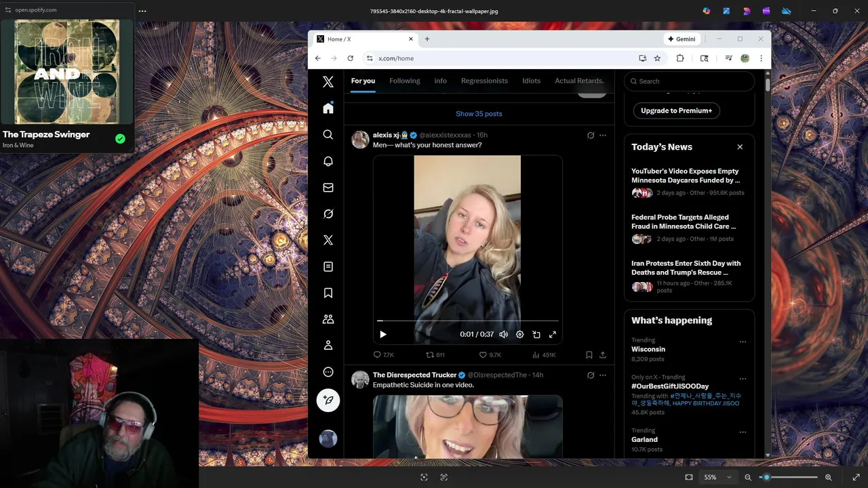
Task: Open Lists icon in X sidebar
Action: pos(328,266)
